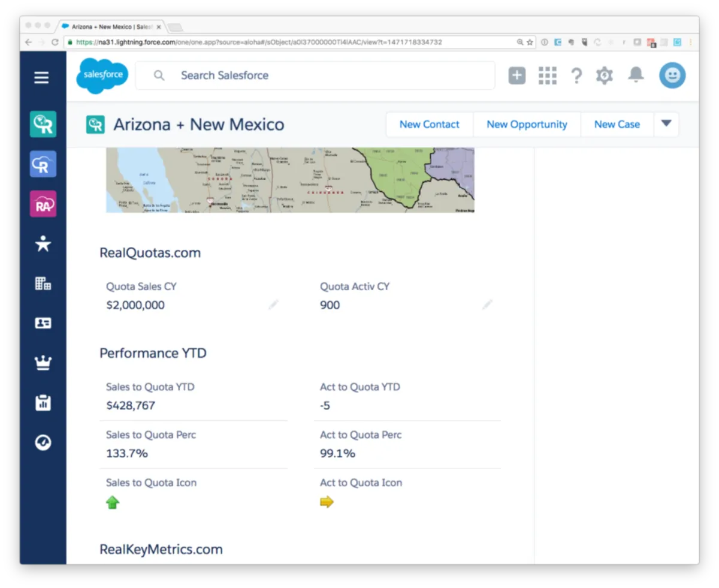
Task: Open notifications bell
Action: click(636, 75)
